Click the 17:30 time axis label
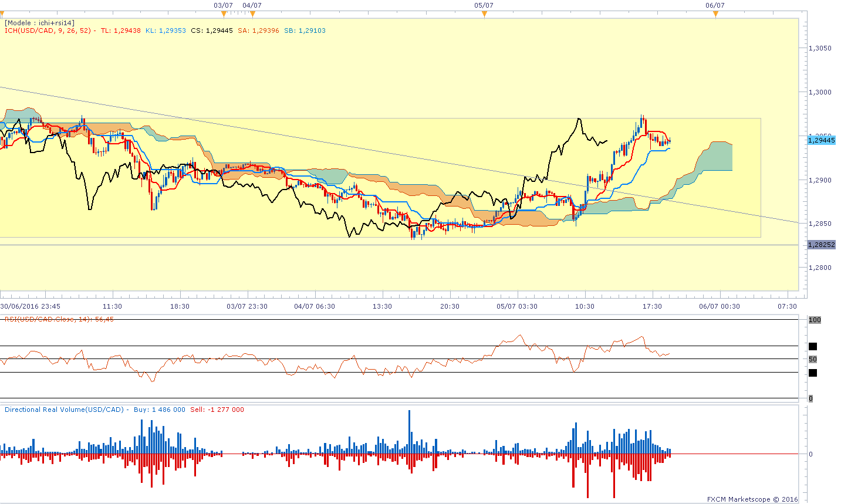Image resolution: width=841 pixels, height=504 pixels. pos(652,306)
